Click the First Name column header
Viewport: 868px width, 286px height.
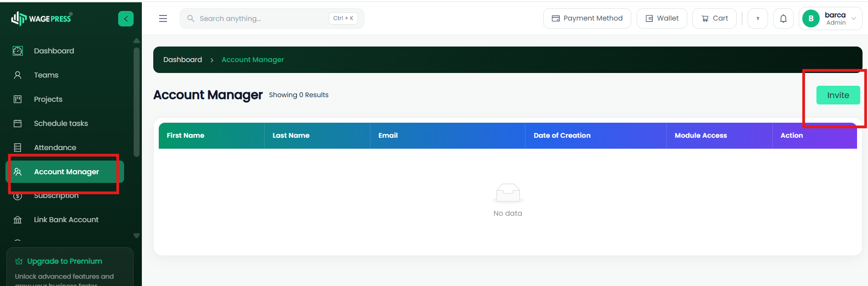pyautogui.click(x=212, y=135)
